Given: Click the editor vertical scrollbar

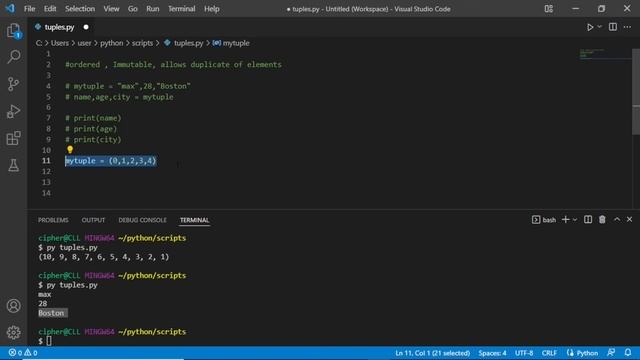Looking at the screenshot, I should [x=636, y=91].
